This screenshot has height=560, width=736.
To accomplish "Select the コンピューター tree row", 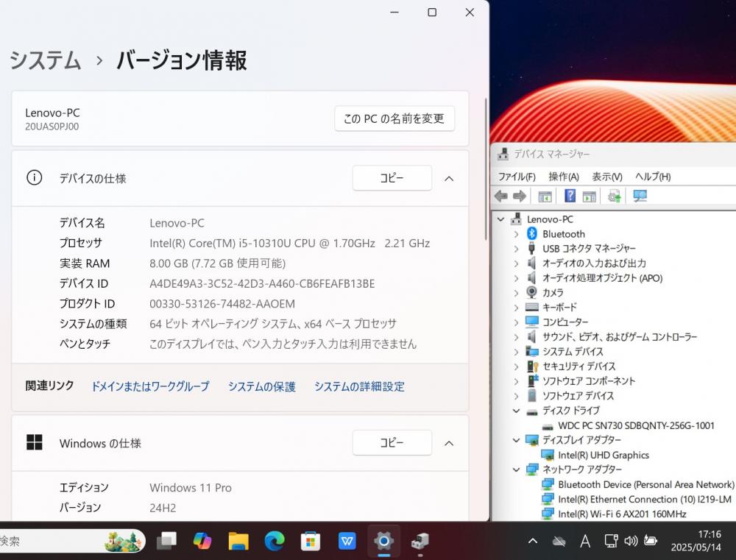I will click(x=565, y=322).
